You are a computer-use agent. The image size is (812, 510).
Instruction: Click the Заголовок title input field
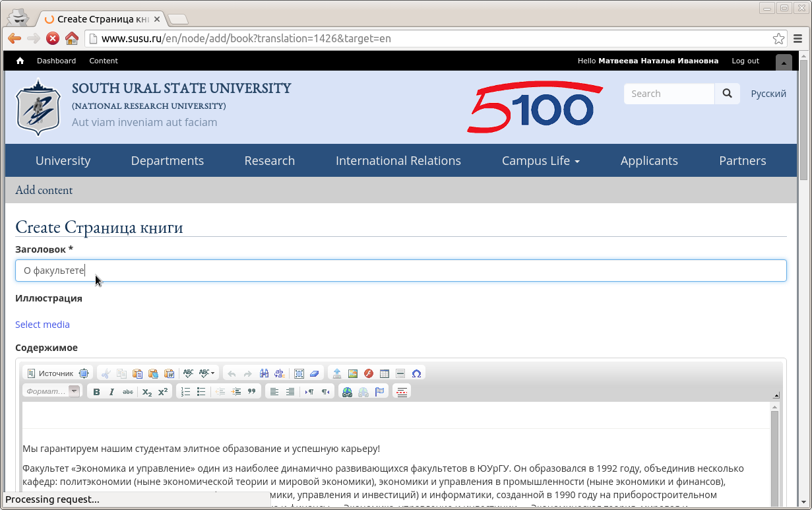point(400,271)
